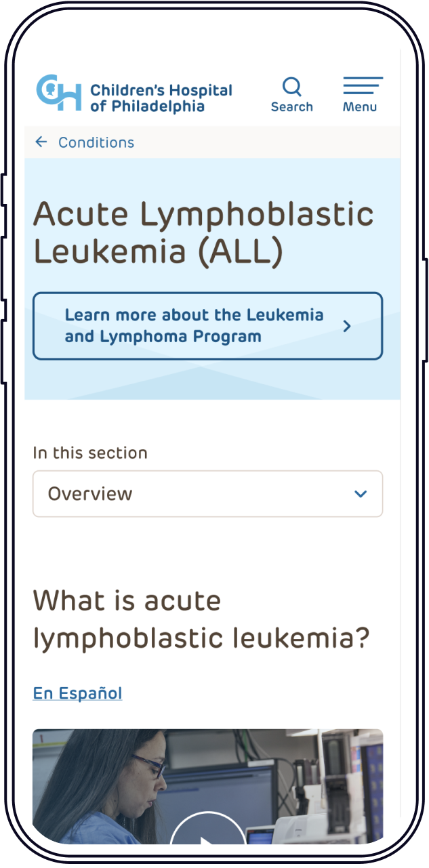Click the What is acute lymphoblastic leukemia heading
Viewport: 429px width, 868px height.
pos(202,619)
